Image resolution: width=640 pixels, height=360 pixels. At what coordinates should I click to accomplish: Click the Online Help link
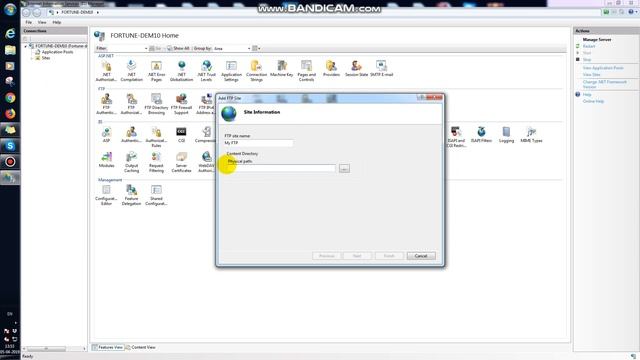pyautogui.click(x=593, y=101)
